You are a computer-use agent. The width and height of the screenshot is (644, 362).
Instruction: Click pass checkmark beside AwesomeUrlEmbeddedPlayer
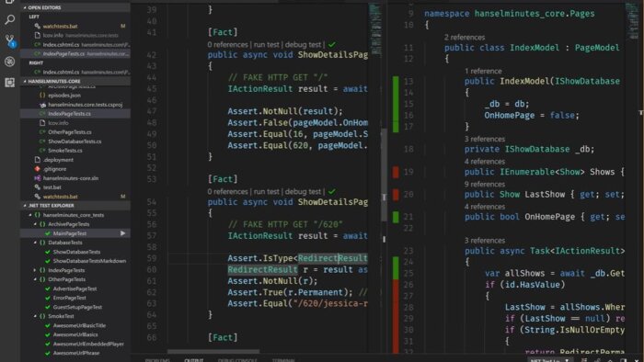[x=48, y=345]
